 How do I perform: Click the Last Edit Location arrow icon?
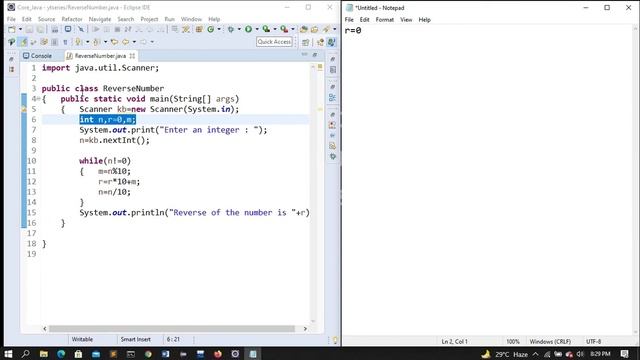(114, 42)
